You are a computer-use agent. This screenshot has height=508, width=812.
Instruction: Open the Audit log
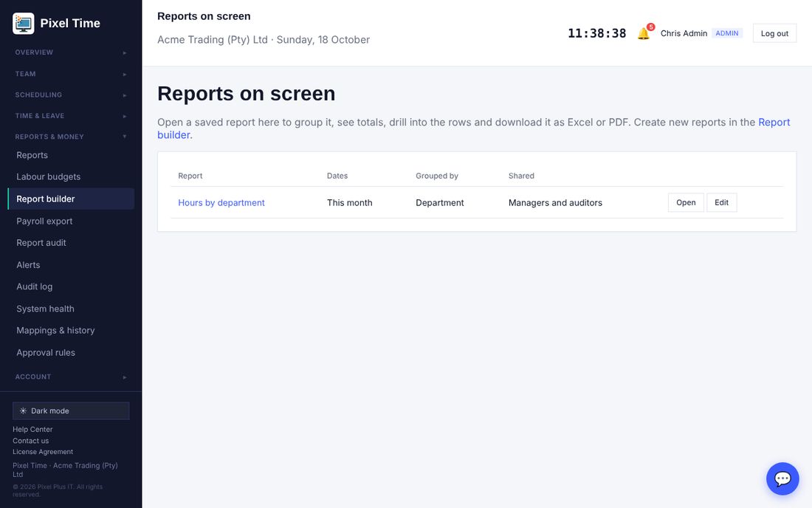[x=71, y=287]
